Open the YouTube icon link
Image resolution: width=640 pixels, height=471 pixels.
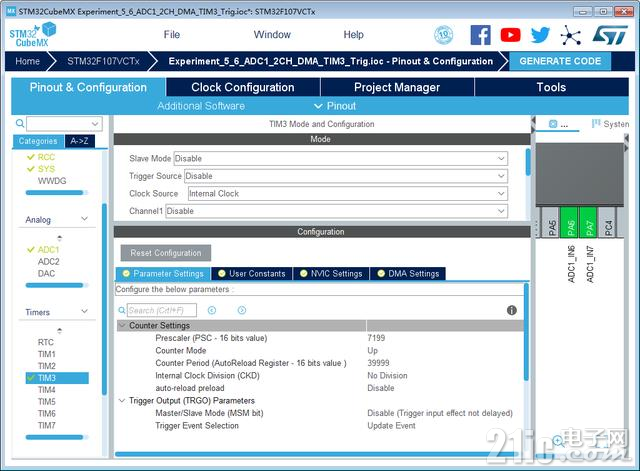click(x=510, y=35)
